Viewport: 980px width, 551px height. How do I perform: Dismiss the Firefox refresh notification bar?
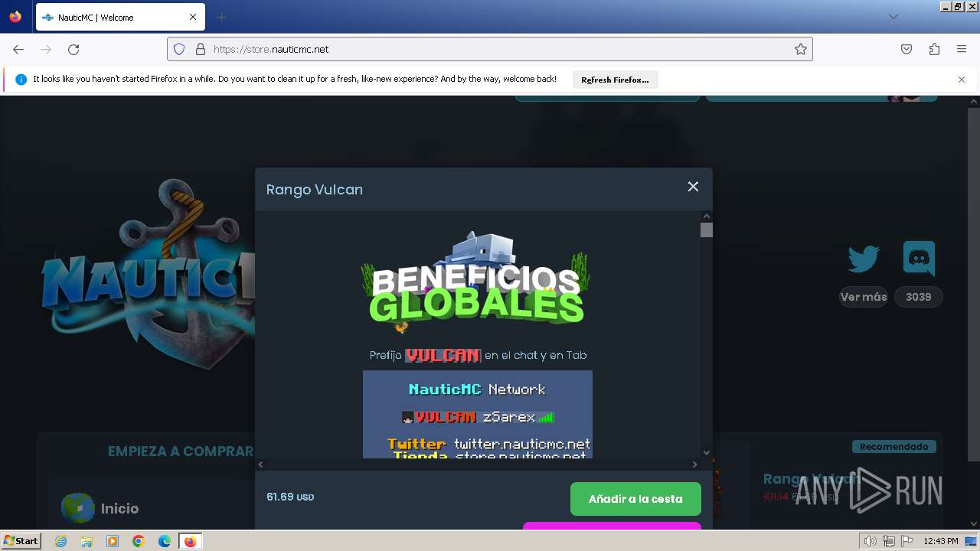(962, 80)
